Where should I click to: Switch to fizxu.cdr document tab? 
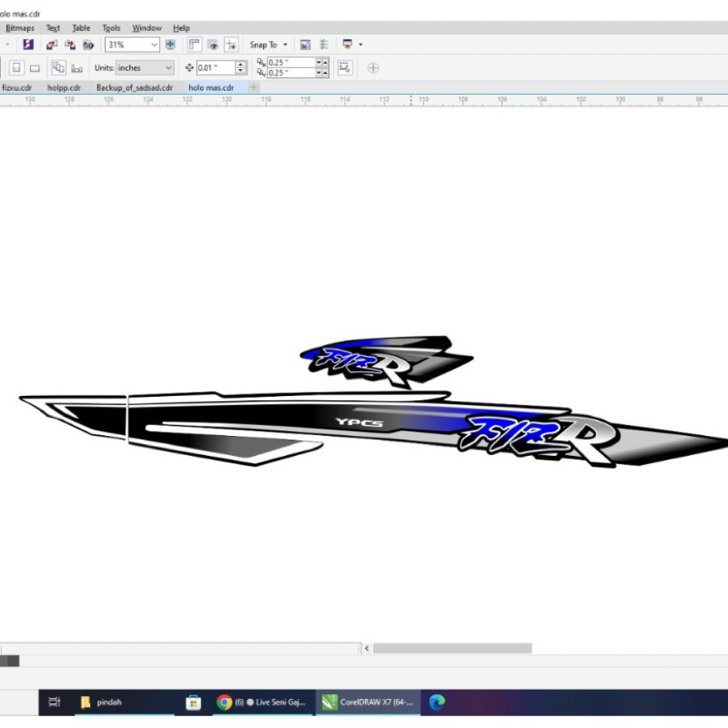click(x=17, y=87)
